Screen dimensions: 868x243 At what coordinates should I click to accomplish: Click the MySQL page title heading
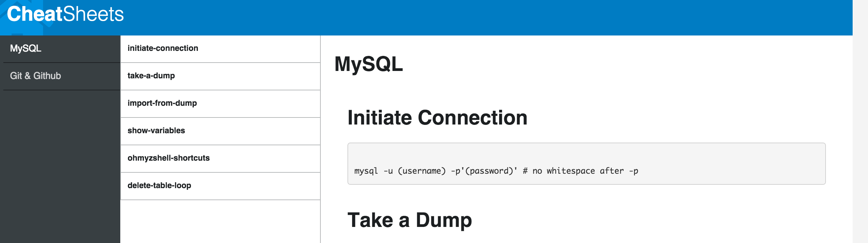(x=369, y=64)
